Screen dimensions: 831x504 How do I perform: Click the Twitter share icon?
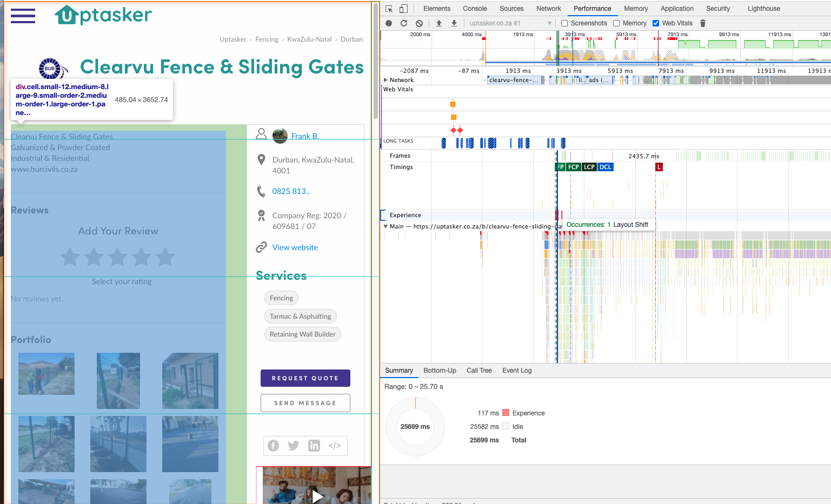[294, 446]
